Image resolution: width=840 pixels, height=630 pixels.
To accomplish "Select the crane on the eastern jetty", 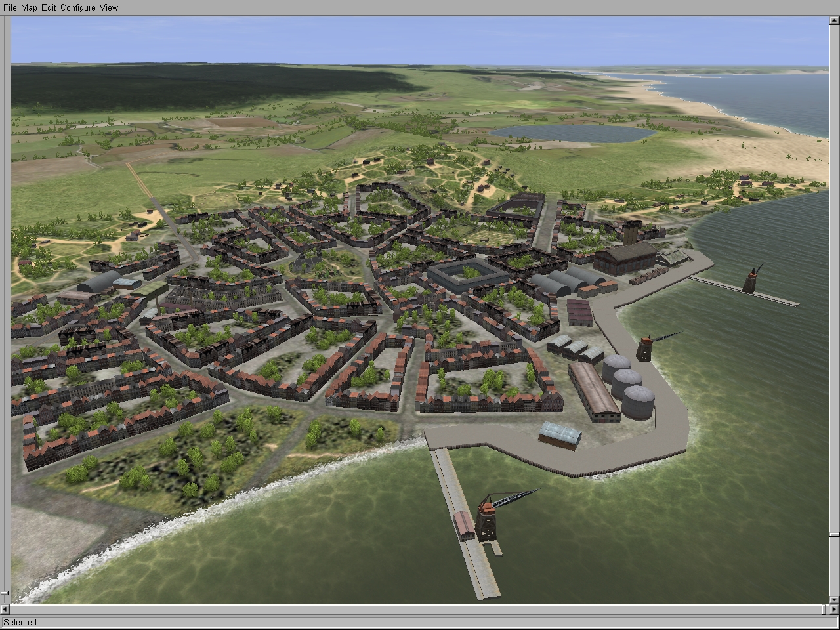I will [751, 279].
